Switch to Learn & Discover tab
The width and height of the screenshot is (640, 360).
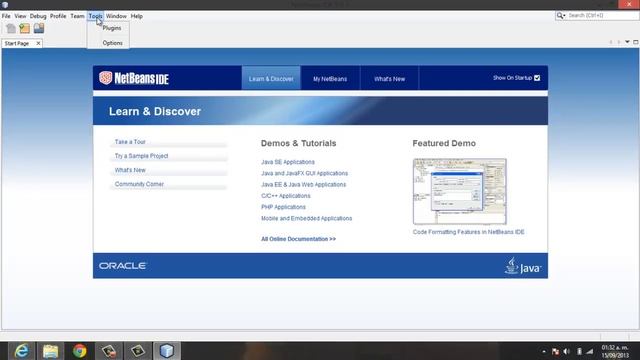[271, 78]
